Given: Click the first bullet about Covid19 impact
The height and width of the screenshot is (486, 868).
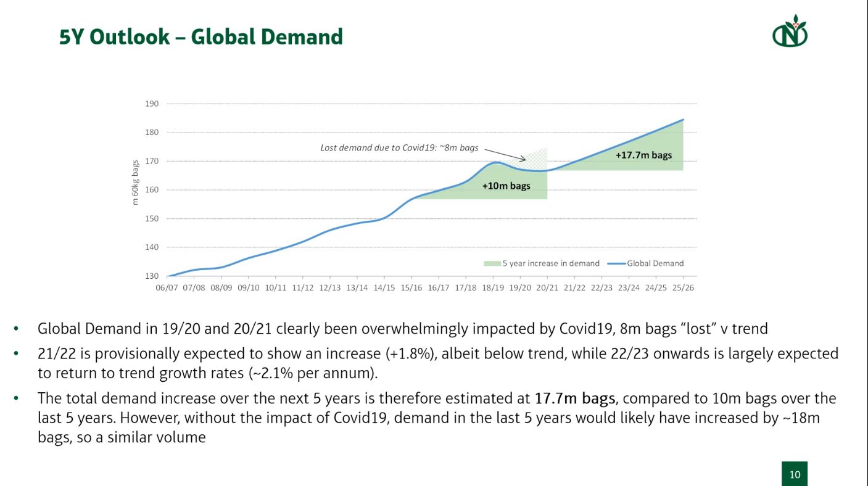Looking at the screenshot, I should 402,329.
